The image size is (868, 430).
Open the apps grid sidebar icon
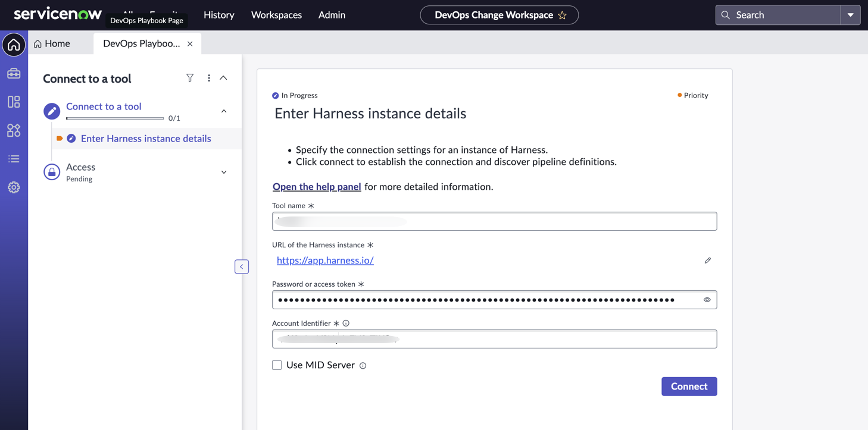tap(14, 130)
